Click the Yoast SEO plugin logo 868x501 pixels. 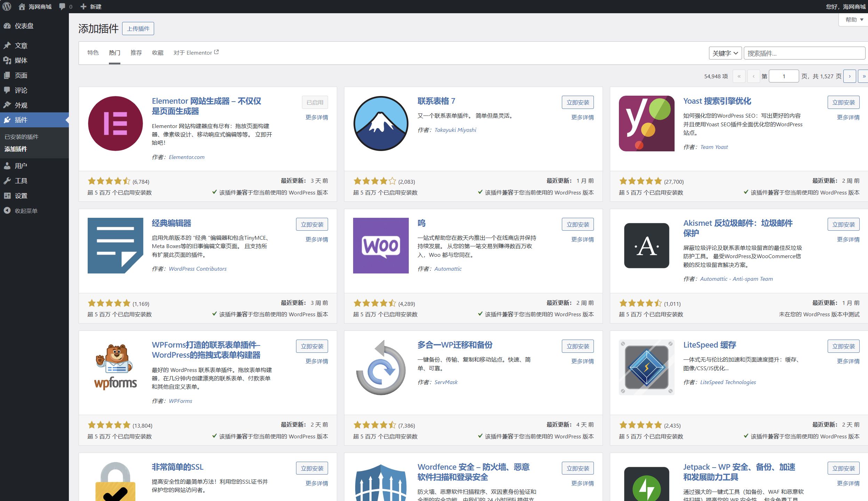(647, 124)
